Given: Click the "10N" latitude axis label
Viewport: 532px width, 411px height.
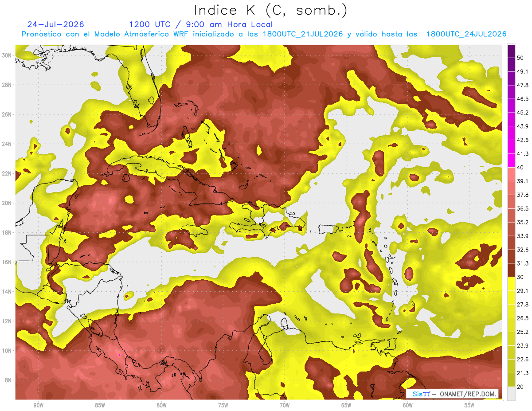Looking at the screenshot, I should [x=7, y=351].
